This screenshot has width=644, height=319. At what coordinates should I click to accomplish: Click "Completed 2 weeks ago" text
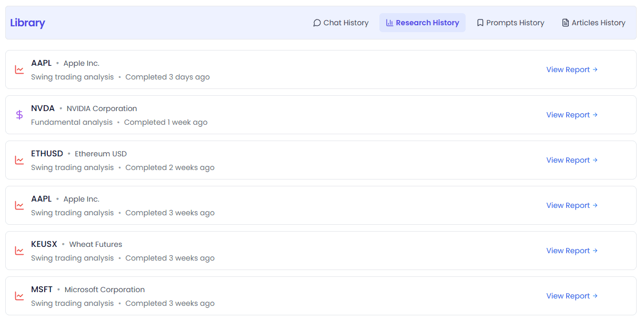pos(170,167)
